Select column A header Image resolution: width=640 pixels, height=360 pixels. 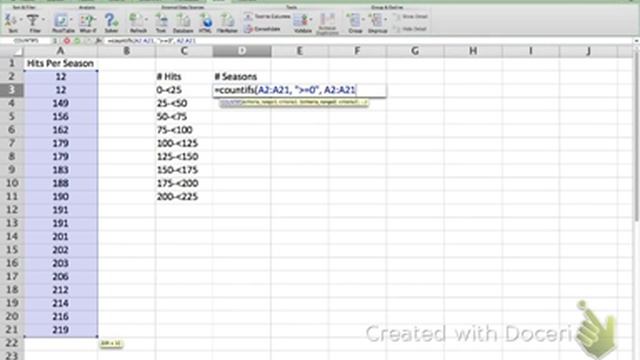coord(61,51)
